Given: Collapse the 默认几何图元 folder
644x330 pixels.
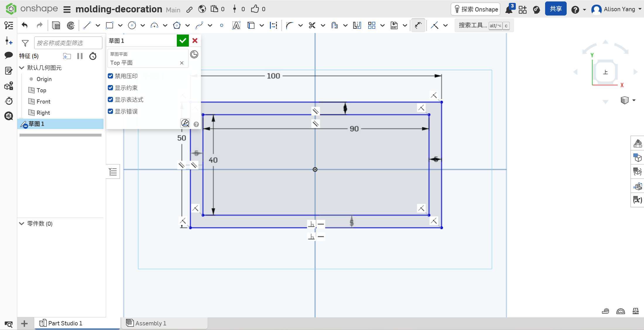Looking at the screenshot, I should click(x=22, y=68).
